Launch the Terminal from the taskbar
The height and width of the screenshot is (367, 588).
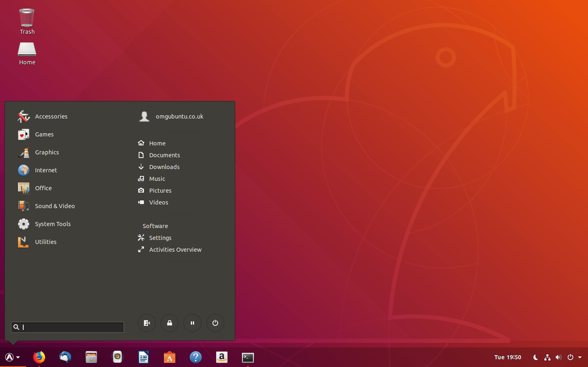coord(248,357)
